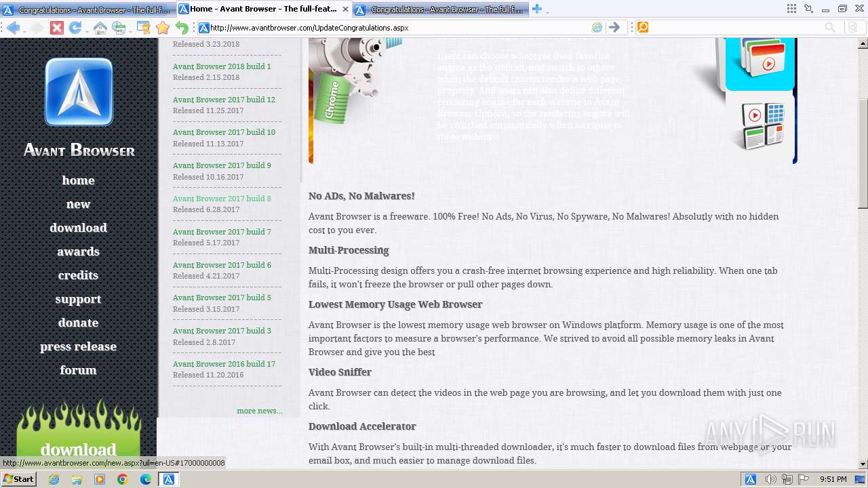Click the favorites star icon
This screenshot has width=868, height=488.
[x=163, y=28]
